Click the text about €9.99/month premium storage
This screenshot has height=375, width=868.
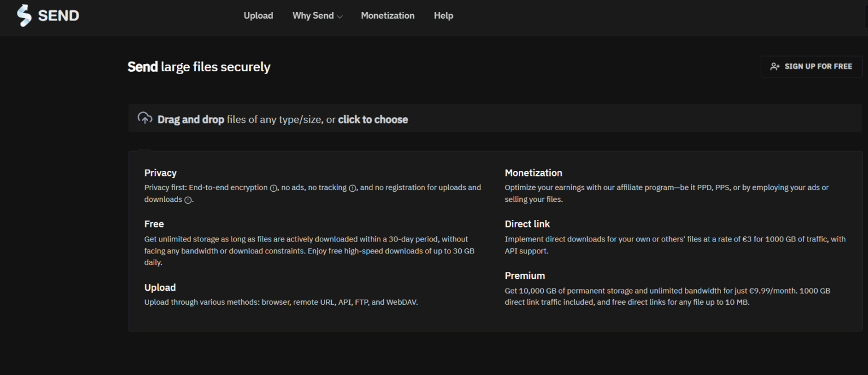tap(667, 296)
